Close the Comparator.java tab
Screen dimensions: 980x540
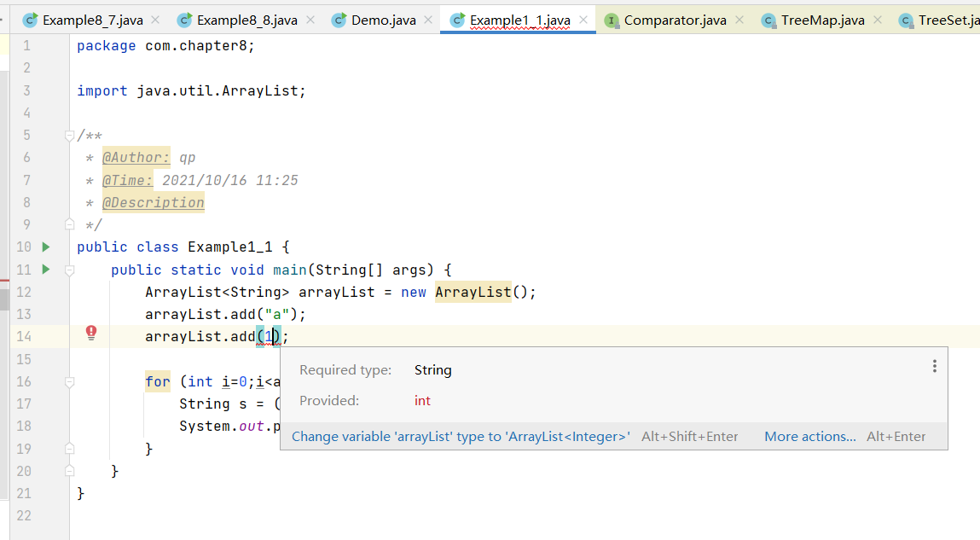coord(739,20)
